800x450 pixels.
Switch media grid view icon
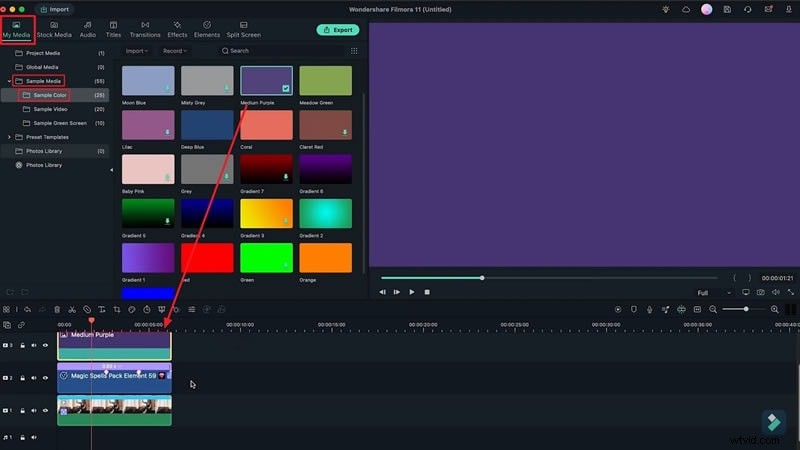coord(354,51)
